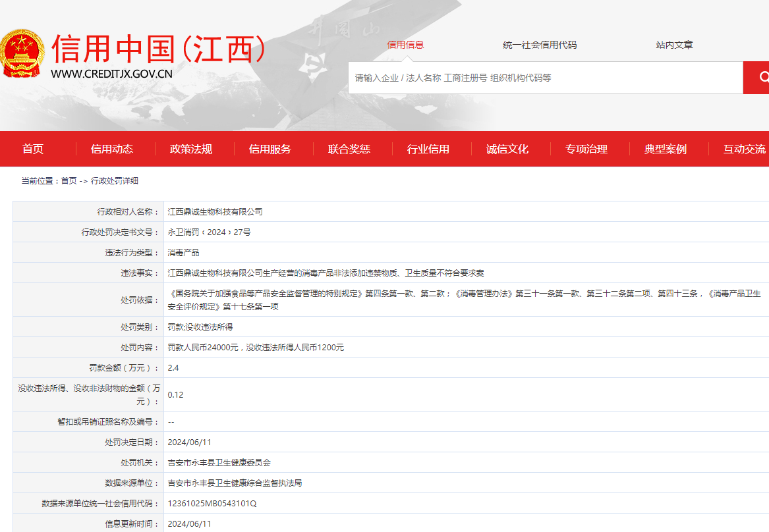
Task: Click the fine amount value 2.4
Action: coord(173,368)
